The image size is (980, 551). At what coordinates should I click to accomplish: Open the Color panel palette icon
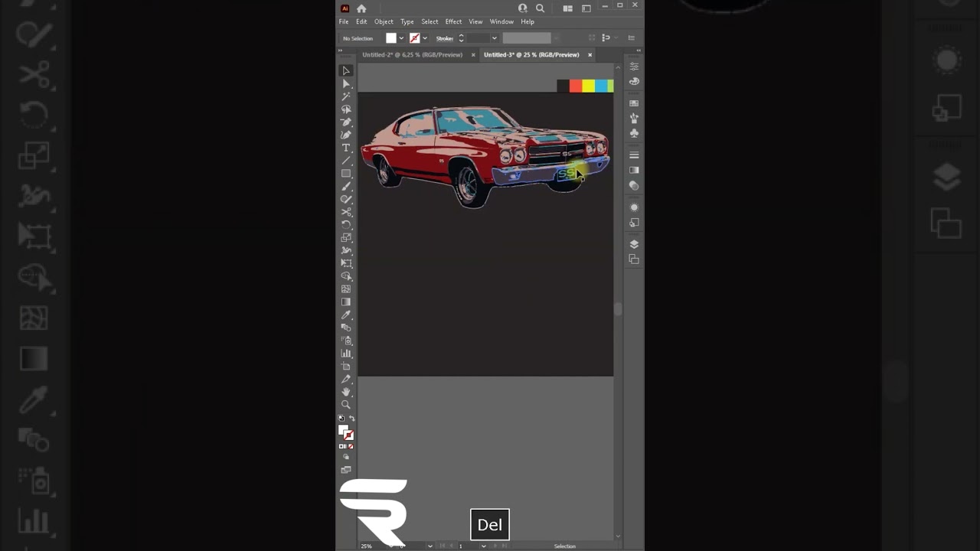[634, 81]
